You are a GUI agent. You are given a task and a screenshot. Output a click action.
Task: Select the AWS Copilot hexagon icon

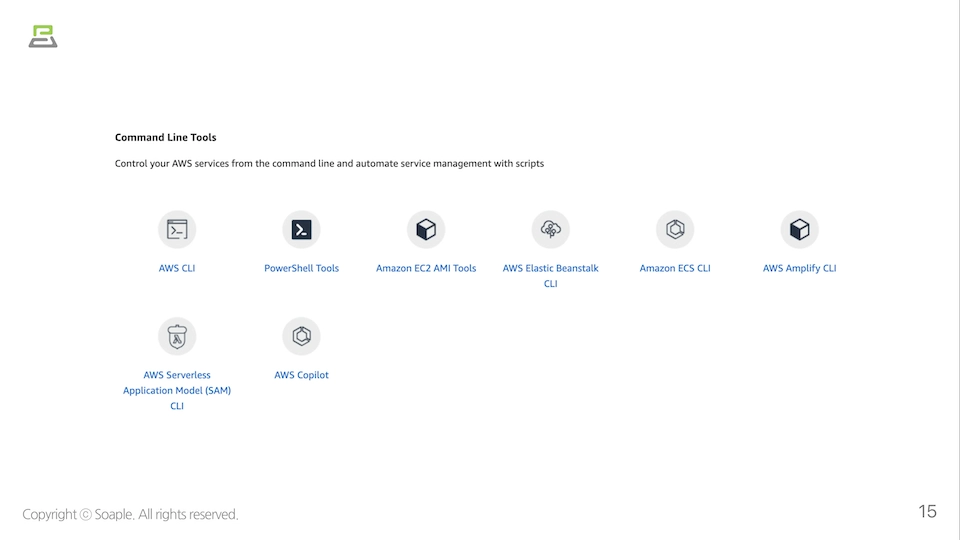coord(301,337)
